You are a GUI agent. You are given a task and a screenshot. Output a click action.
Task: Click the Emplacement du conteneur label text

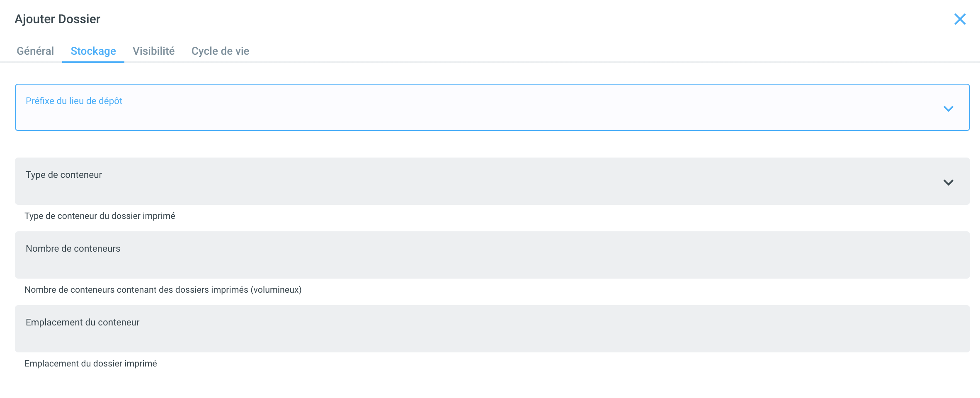click(x=82, y=323)
